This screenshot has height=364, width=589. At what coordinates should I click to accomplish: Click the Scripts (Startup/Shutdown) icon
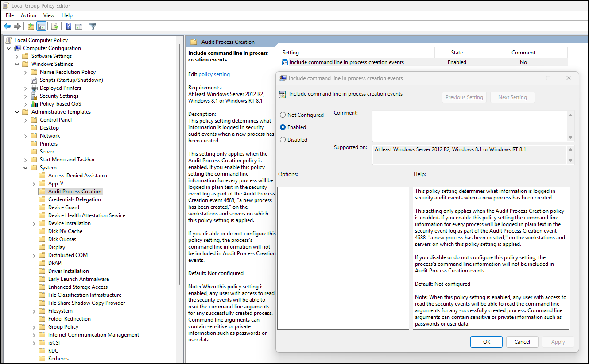click(x=34, y=80)
